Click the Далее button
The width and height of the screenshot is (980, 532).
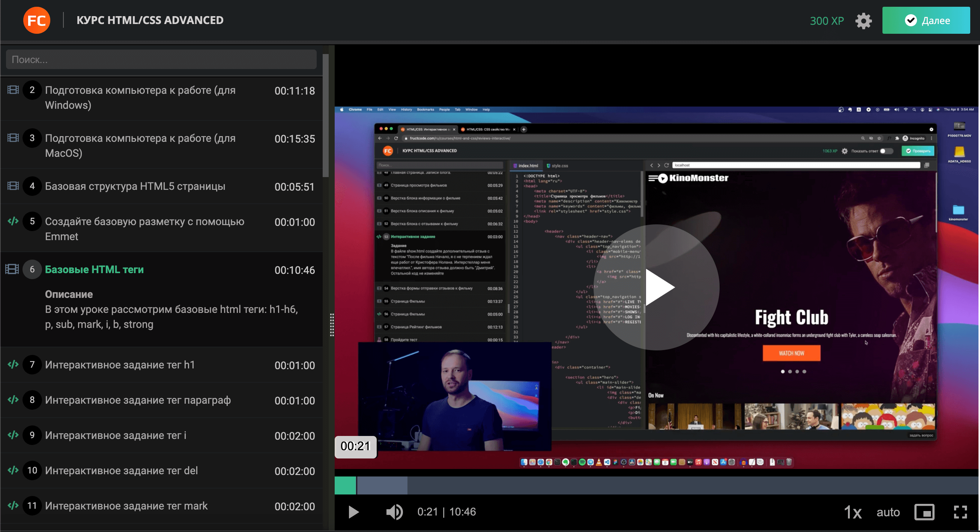pyautogui.click(x=926, y=20)
